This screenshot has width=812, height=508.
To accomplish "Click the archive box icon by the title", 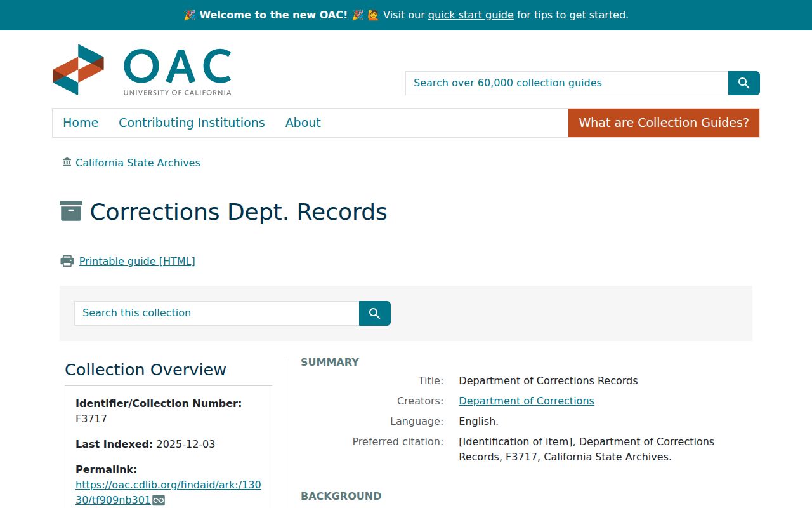I will coord(71,211).
